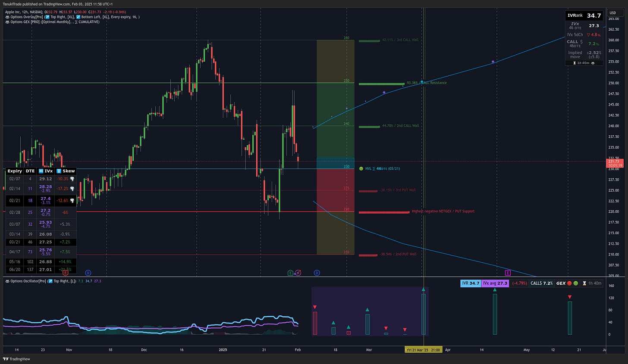
Task: Click the Fri 21 Mar '25 21:00 time label
Action: [x=424, y=350]
